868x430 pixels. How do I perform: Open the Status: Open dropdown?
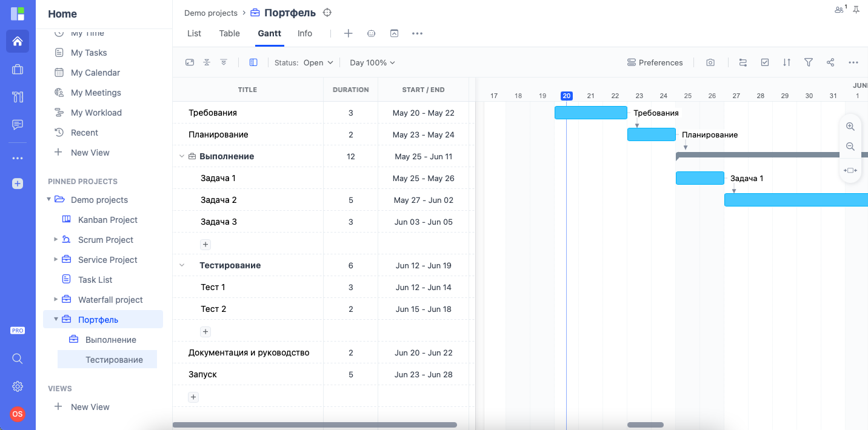(304, 62)
